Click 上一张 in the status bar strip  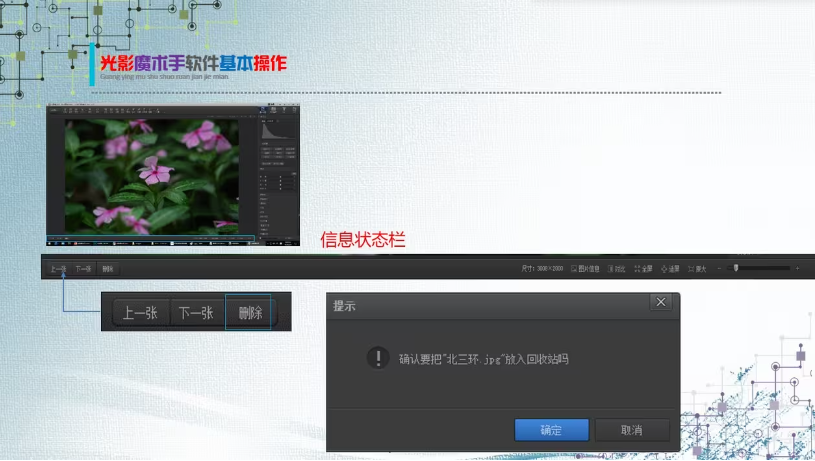(57, 268)
